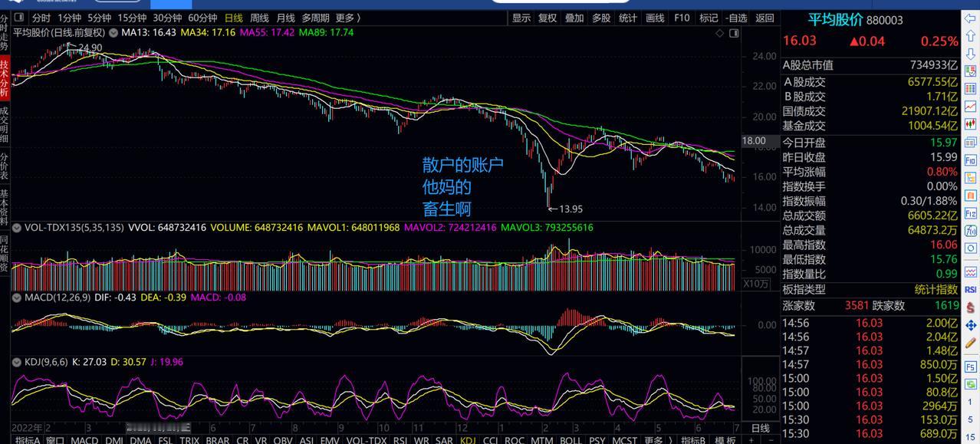This screenshot has width=980, height=444.
Task: Expand the dropdown arrow beside 平均股价 chart title
Action: (113, 33)
